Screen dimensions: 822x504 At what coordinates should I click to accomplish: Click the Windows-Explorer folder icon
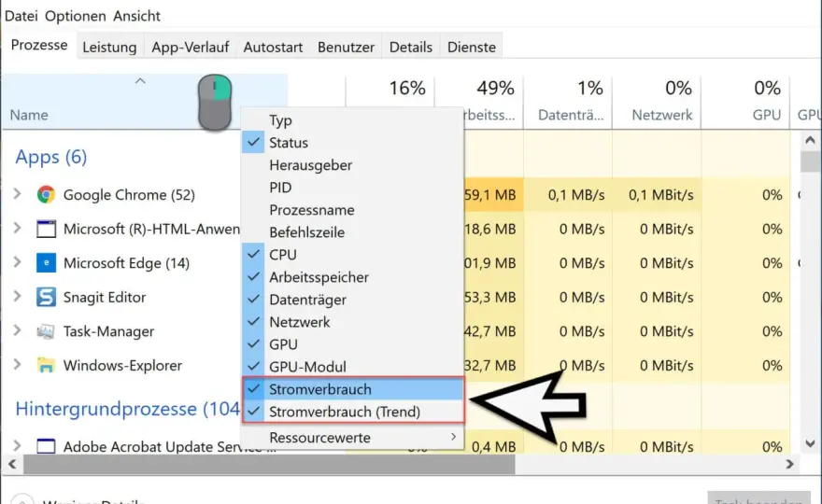[x=46, y=365]
